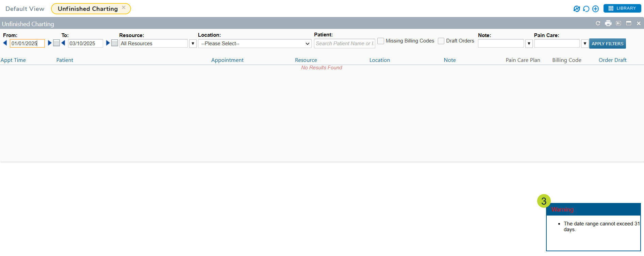Screen dimensions: 644x256
Task: Open the Location Please Select dropdown
Action: pos(254,44)
